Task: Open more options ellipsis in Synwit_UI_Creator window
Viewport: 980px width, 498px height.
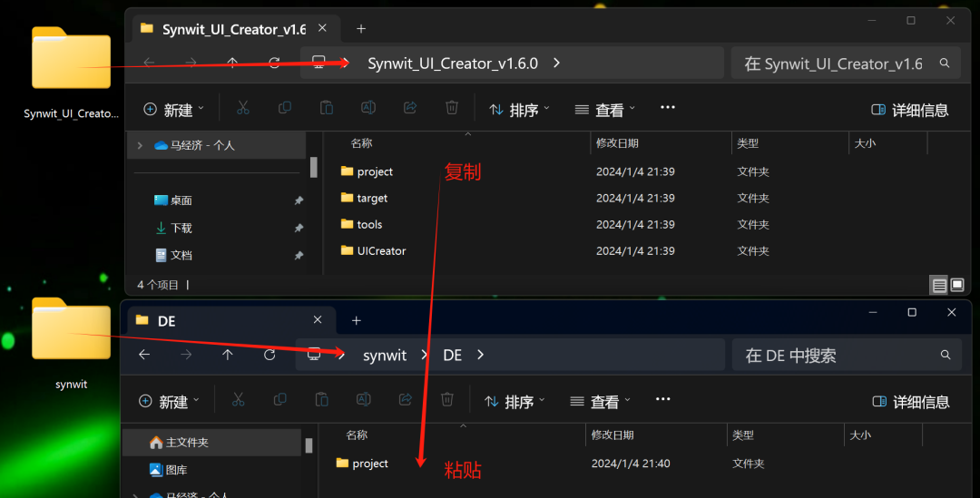Action: click(668, 107)
